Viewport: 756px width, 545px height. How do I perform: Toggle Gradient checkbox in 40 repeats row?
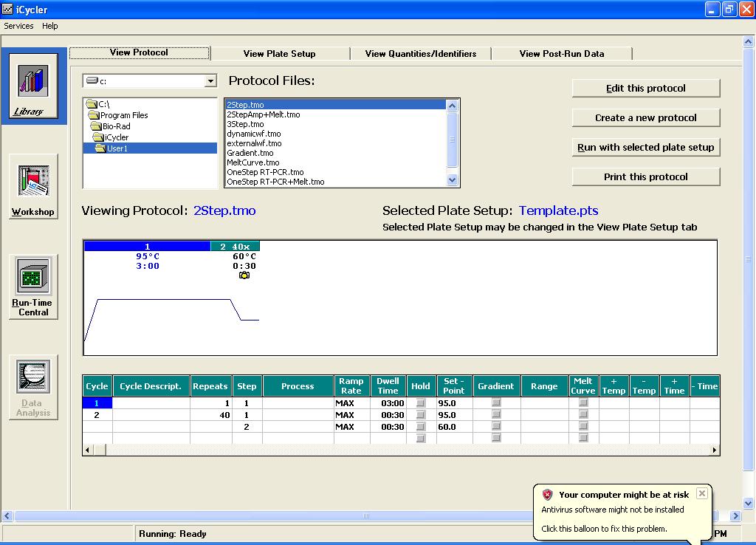click(x=496, y=414)
